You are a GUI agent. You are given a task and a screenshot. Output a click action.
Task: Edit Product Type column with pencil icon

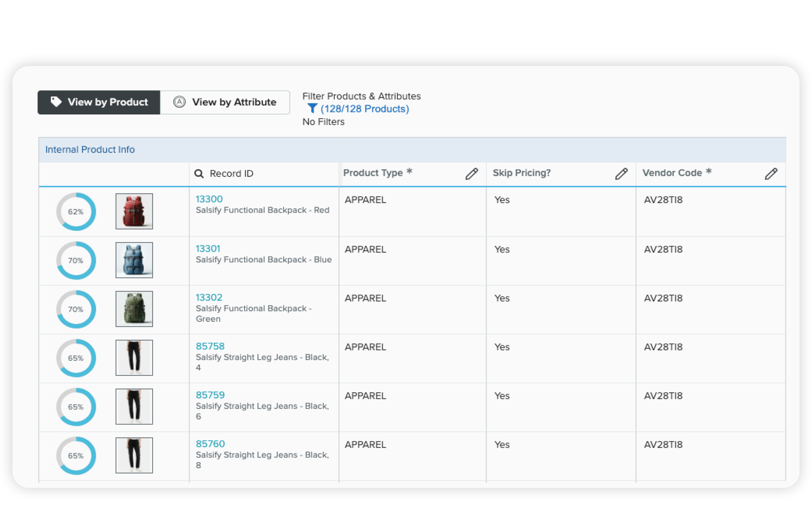pos(472,174)
